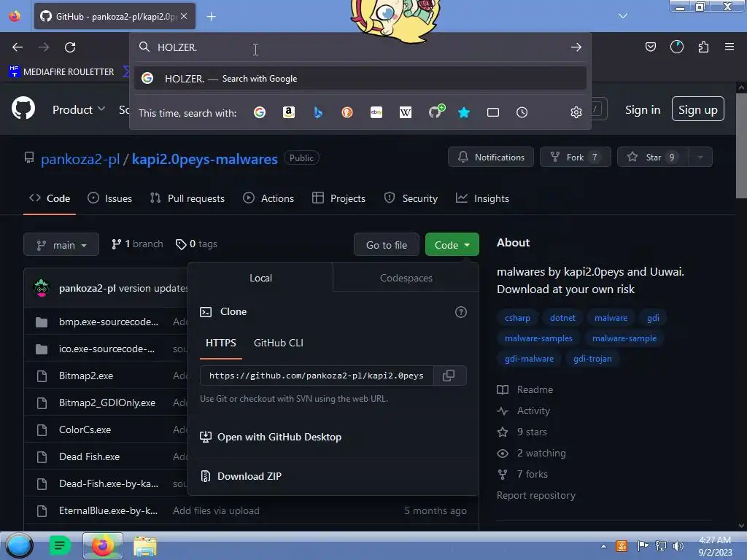This screenshot has height=560, width=747.
Task: Submit the address bar search arrow
Action: (576, 47)
